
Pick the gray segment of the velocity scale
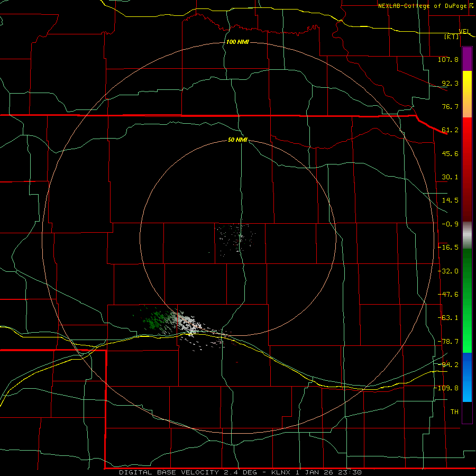pos(467,235)
